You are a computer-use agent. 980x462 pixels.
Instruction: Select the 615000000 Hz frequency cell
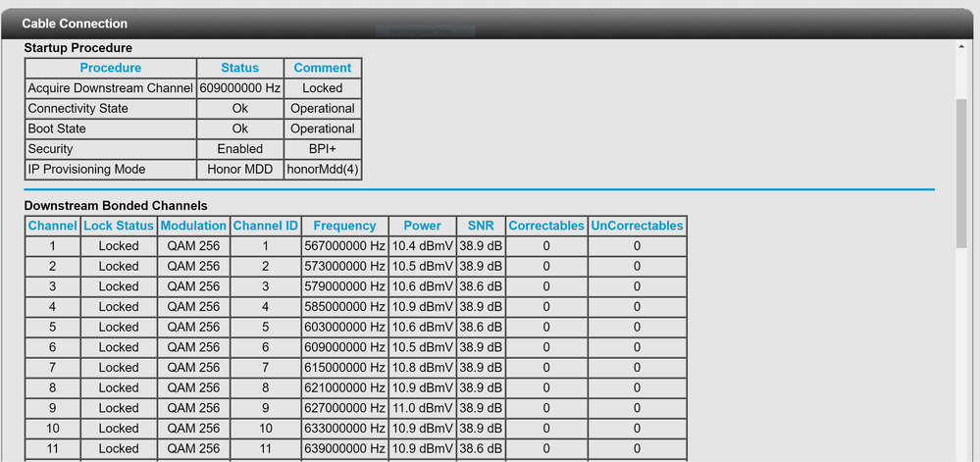[x=345, y=368]
